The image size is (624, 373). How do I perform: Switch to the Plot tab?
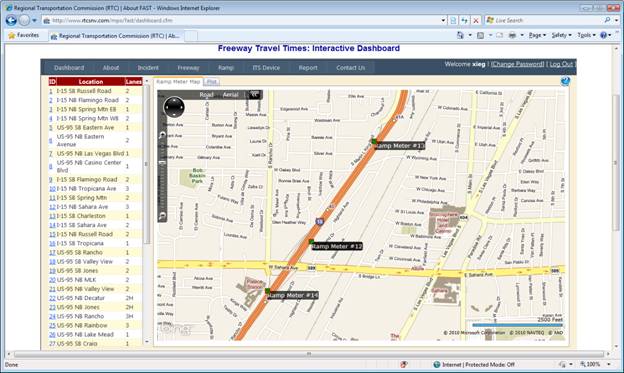click(212, 82)
